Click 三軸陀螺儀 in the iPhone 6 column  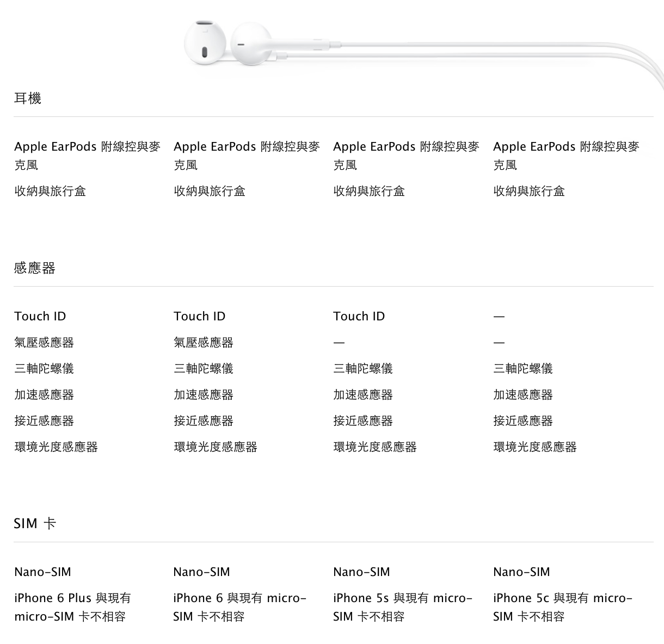click(204, 369)
